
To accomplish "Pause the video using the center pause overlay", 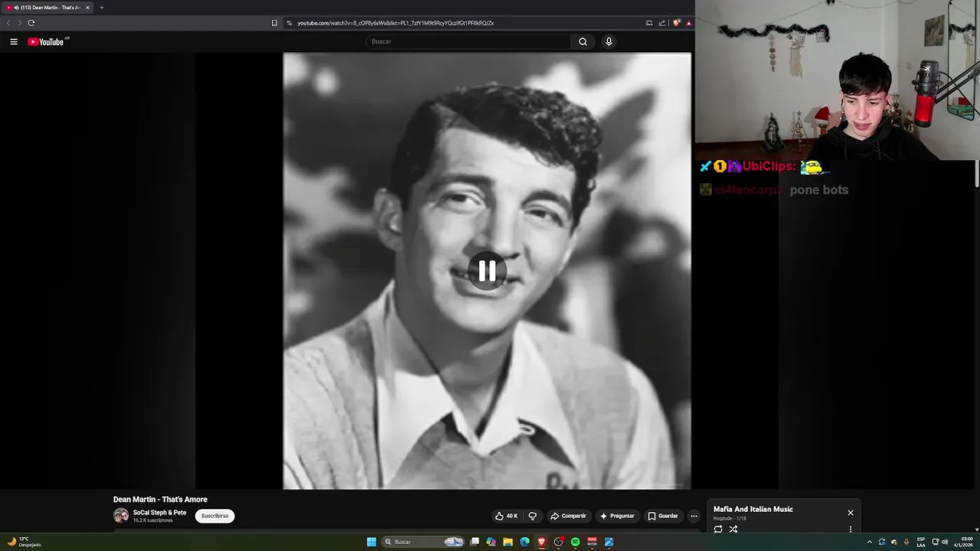I will pos(487,271).
